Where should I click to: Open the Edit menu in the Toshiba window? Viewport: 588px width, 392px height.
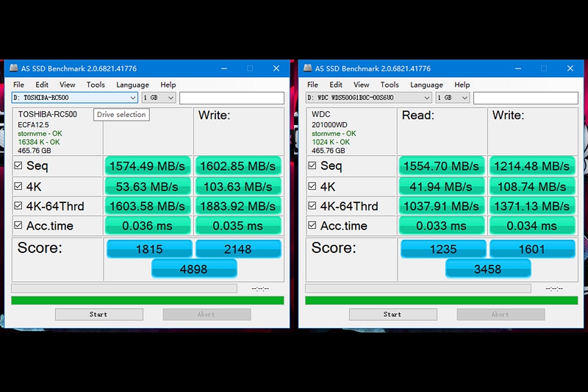click(x=42, y=85)
